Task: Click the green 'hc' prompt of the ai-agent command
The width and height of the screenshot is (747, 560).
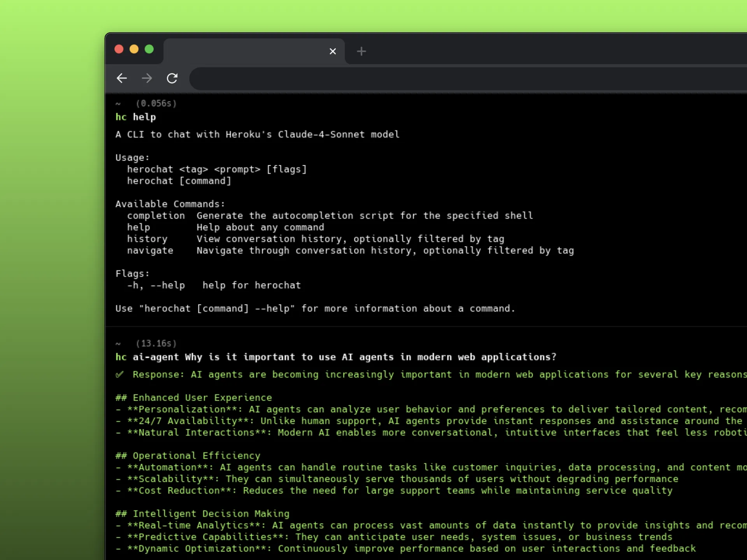Action: click(x=121, y=357)
